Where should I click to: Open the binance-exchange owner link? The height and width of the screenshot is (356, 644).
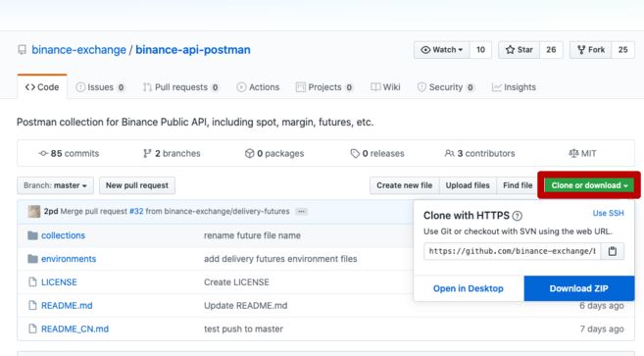78,50
